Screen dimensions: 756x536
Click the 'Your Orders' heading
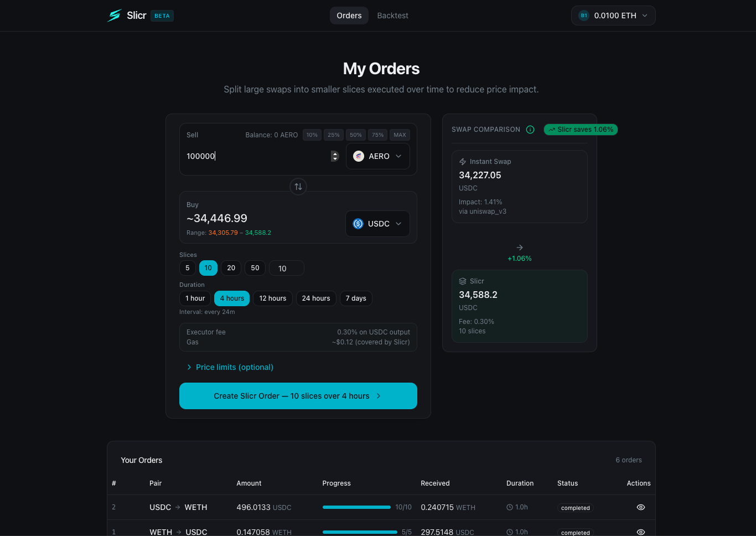pos(142,460)
